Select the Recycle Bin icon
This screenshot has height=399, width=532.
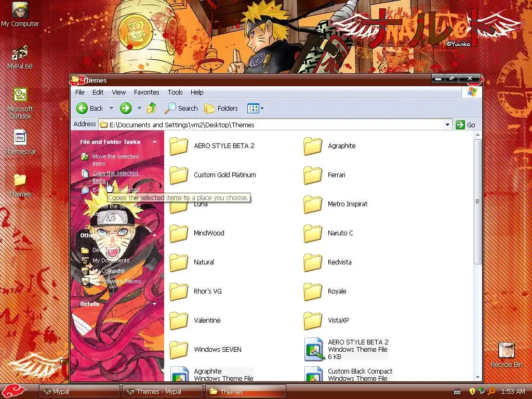pos(506,355)
